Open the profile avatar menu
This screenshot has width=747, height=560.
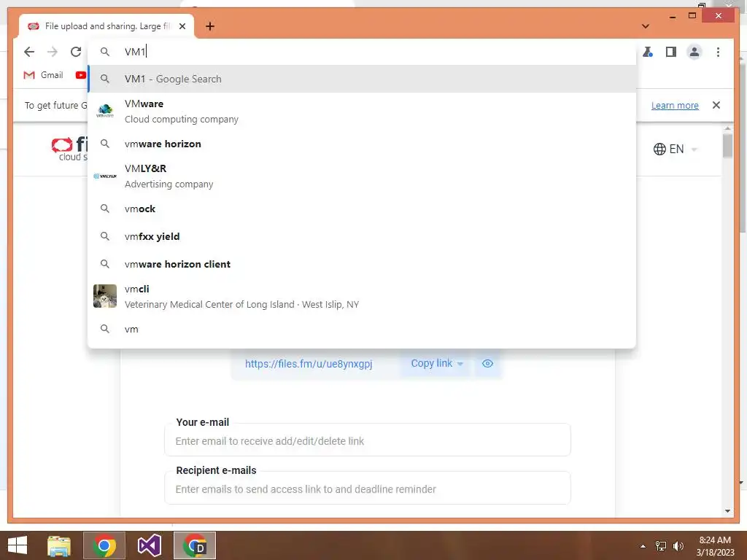click(694, 52)
